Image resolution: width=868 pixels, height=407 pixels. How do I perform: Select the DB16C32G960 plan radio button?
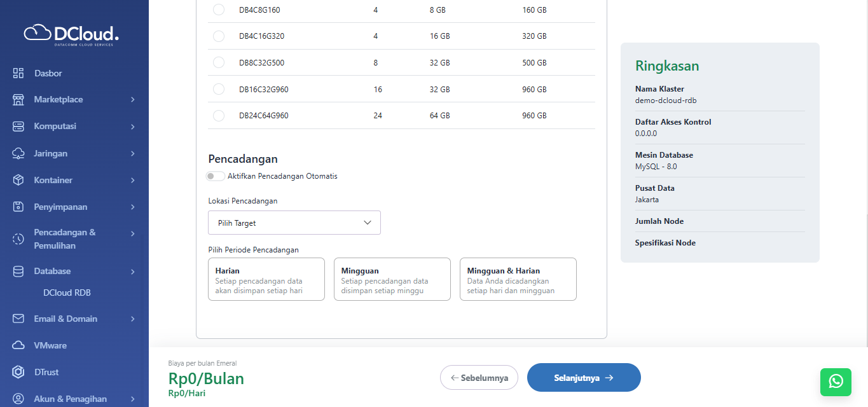pos(219,89)
